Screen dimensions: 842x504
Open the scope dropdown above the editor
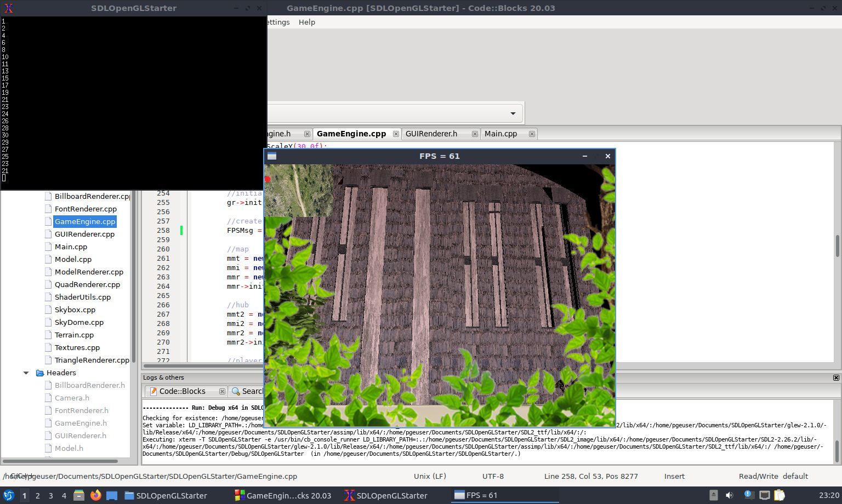(x=513, y=113)
